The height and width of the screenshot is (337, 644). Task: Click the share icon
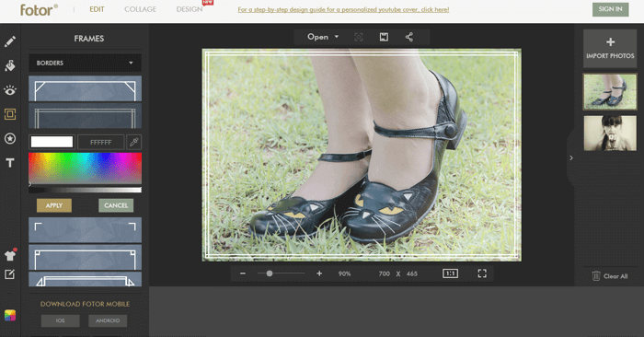(409, 37)
